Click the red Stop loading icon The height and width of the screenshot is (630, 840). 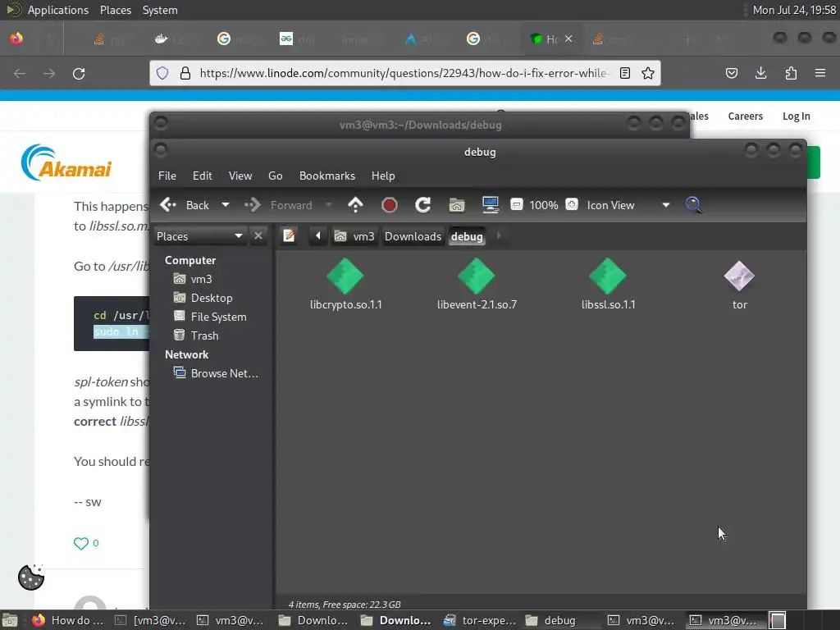tap(390, 205)
